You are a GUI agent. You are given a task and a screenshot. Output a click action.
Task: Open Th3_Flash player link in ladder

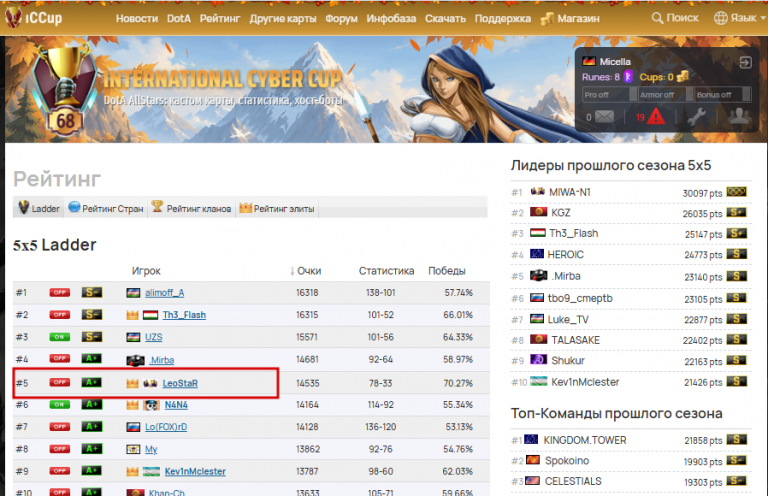184,315
